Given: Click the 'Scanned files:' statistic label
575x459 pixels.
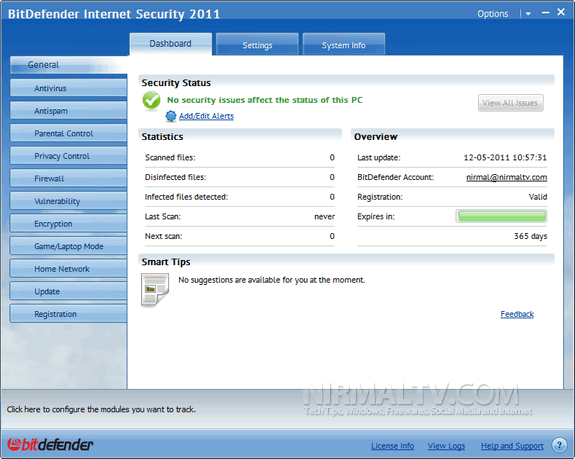Looking at the screenshot, I should pos(170,158).
